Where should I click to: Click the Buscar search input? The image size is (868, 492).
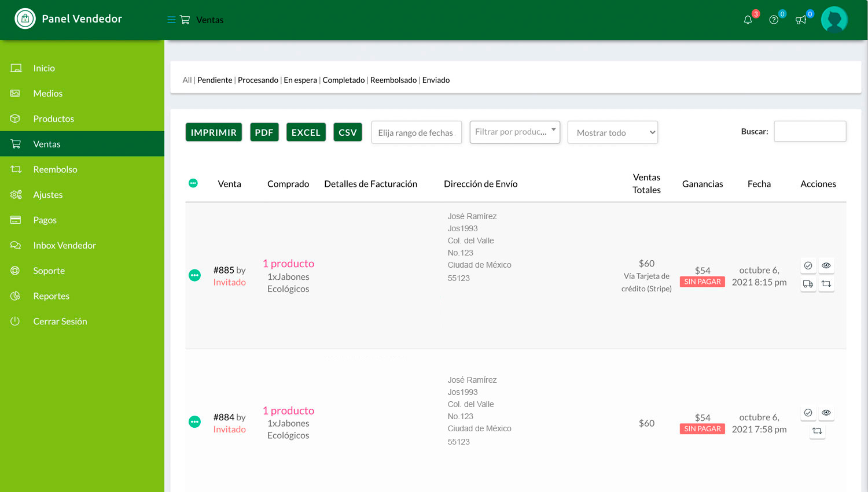(810, 131)
